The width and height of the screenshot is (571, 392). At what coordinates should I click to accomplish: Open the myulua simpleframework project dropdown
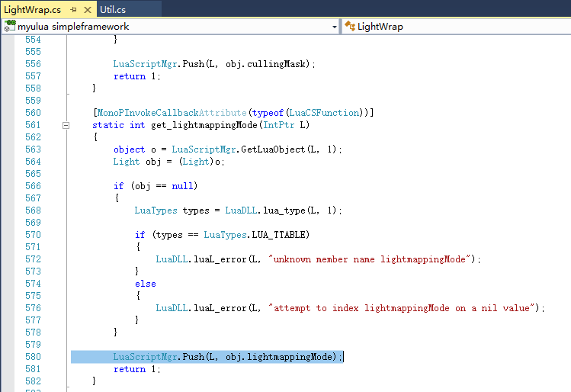tap(335, 27)
